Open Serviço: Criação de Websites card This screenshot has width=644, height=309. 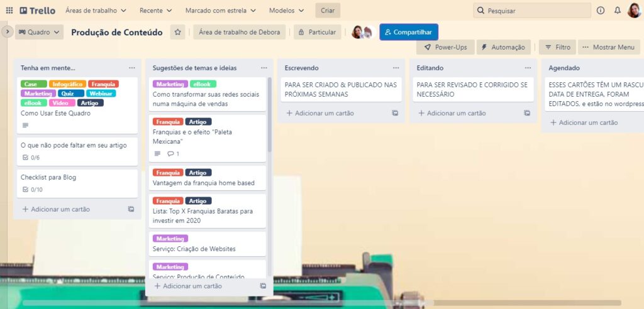[x=208, y=244]
